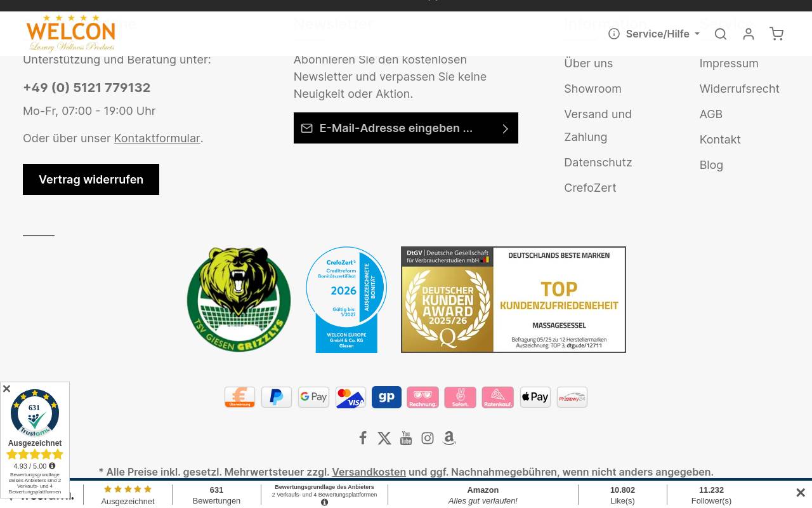This screenshot has width=812, height=508.
Task: Open the Widerrufsrecht link
Action: (739, 88)
